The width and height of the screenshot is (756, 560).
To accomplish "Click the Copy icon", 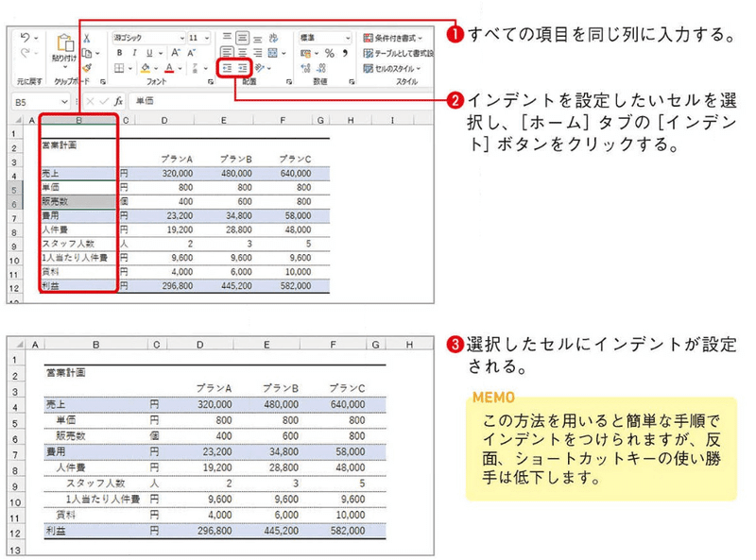I will coord(87,53).
